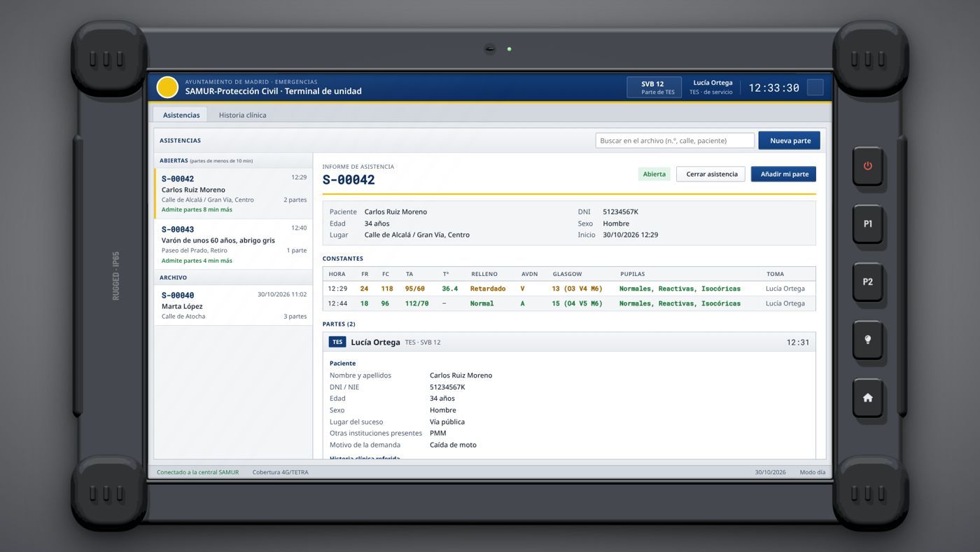Click Cerrar asistencia

pos(711,174)
